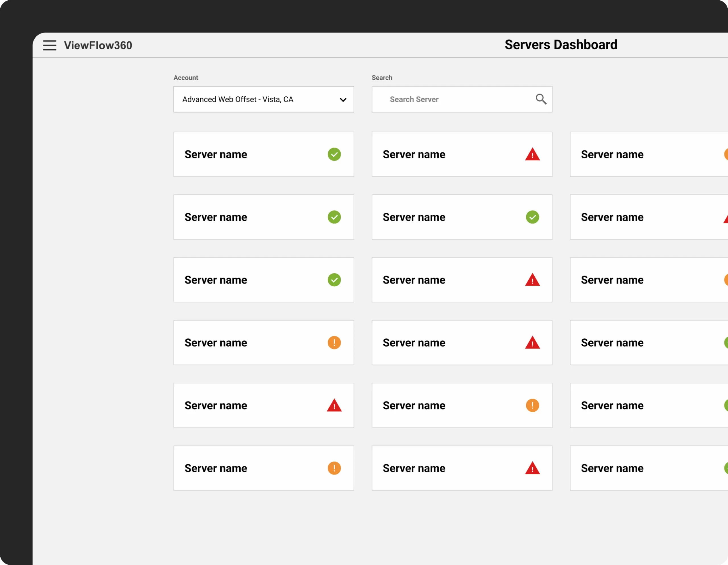Click red warning triangle in first row, second column card

tap(533, 154)
